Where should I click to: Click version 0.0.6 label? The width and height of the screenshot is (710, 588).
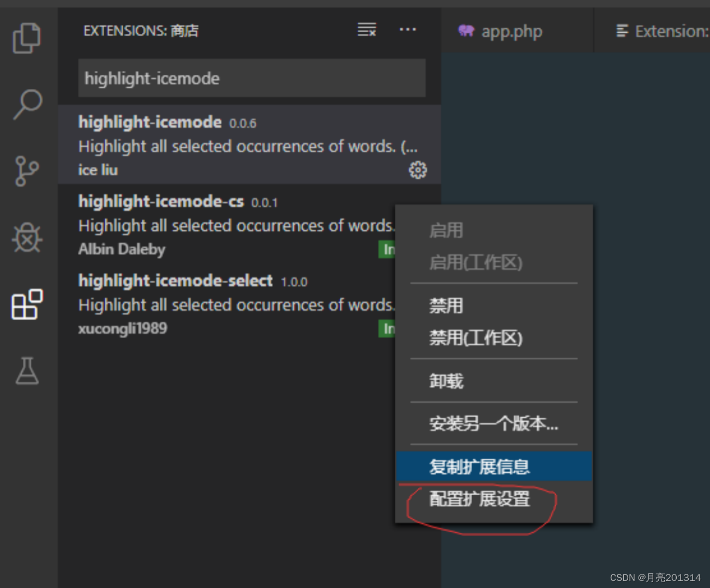point(243,123)
